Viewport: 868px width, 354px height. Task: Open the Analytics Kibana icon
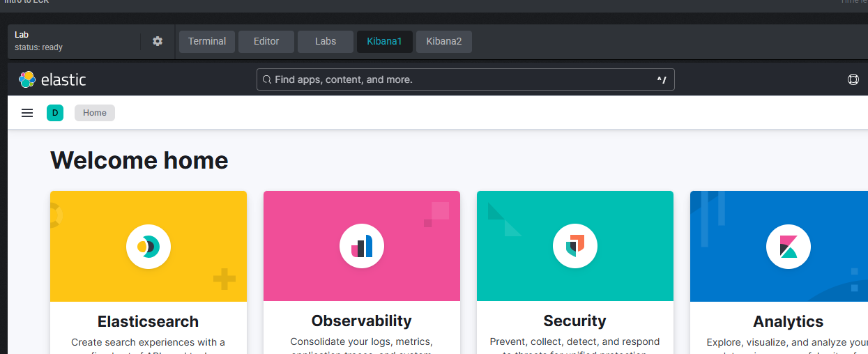(789, 246)
